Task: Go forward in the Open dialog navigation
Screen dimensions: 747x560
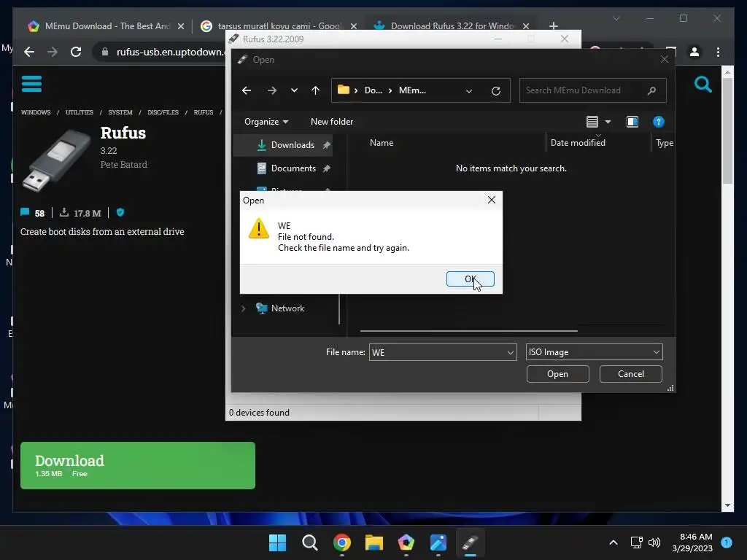Action: click(271, 90)
